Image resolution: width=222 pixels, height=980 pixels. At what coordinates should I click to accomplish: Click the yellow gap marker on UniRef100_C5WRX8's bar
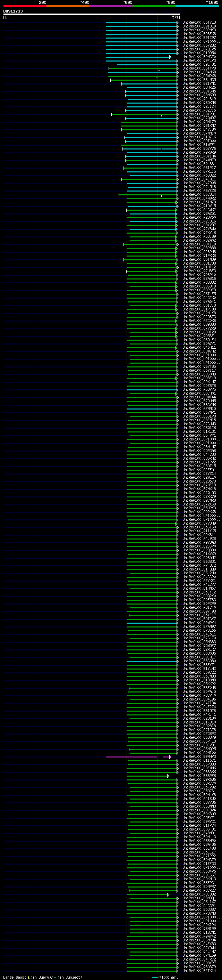point(157,77)
